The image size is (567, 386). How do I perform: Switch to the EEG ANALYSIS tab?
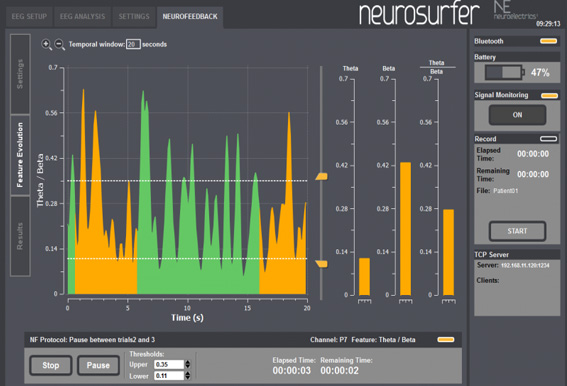(x=82, y=17)
